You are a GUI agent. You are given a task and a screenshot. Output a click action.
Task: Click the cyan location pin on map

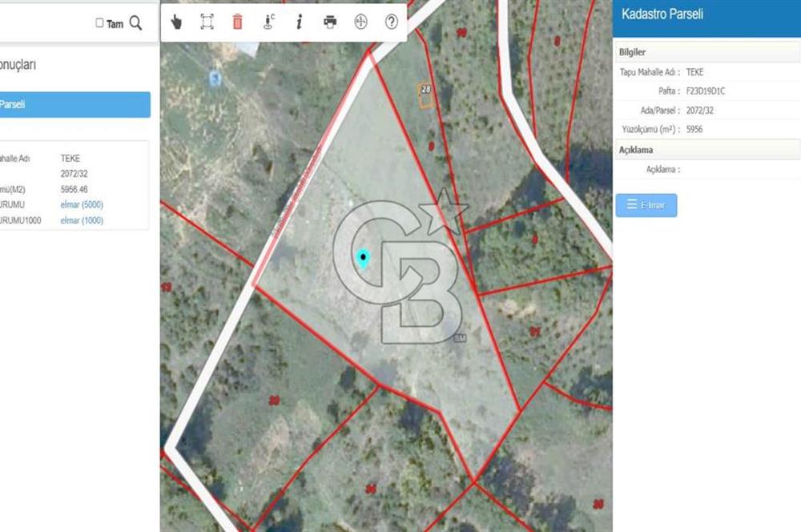[363, 258]
